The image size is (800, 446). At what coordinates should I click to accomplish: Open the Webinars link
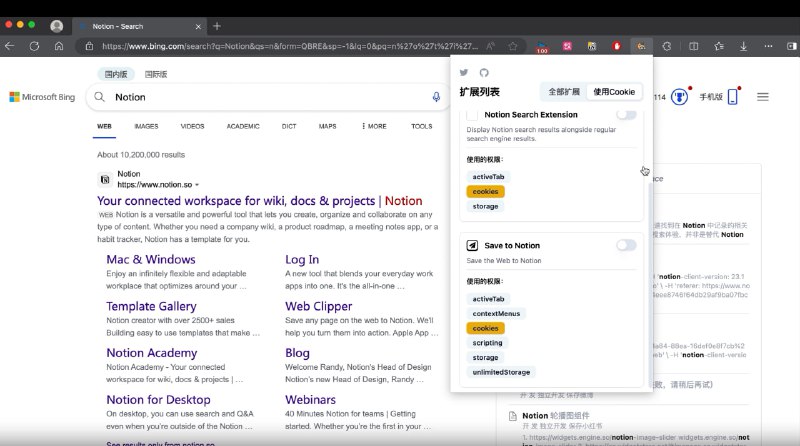[x=310, y=400]
